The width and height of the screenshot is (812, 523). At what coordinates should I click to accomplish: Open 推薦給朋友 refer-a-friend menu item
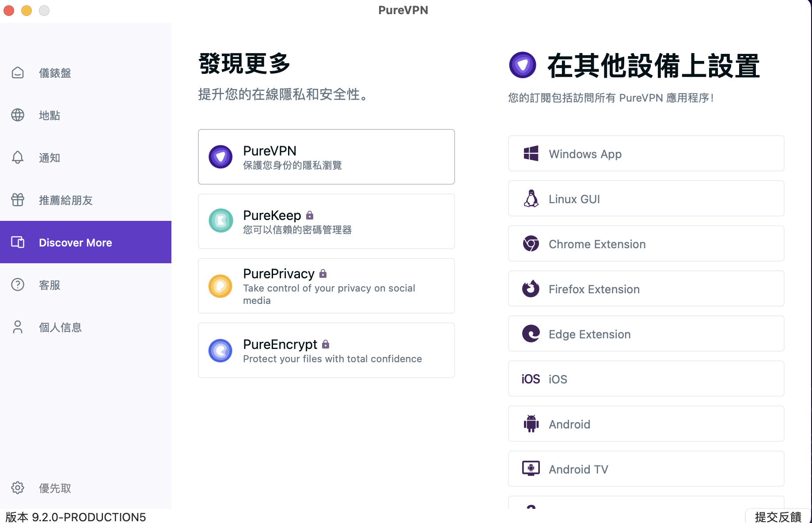86,200
